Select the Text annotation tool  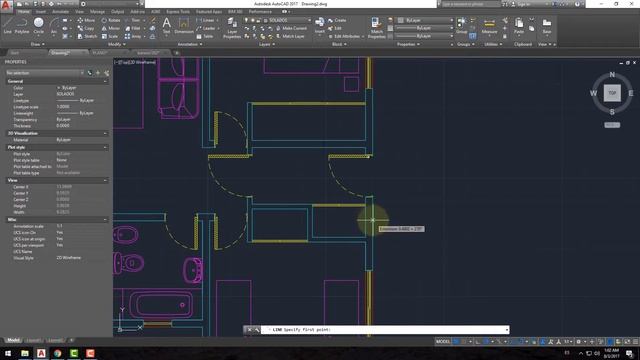[167, 25]
